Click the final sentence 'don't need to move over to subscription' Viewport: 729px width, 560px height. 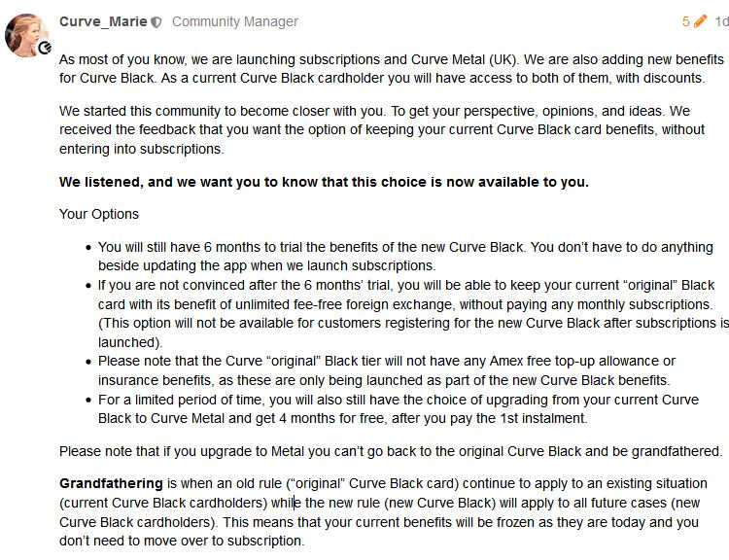tap(182, 541)
